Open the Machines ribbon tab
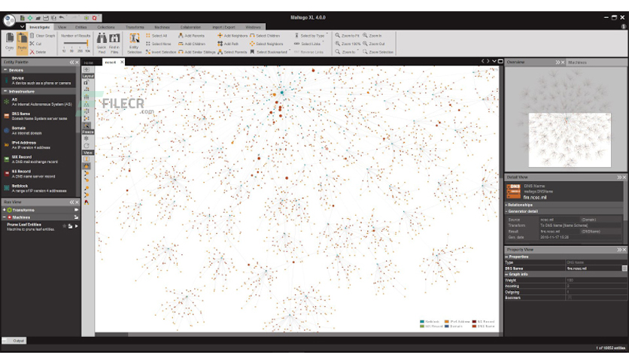 click(x=162, y=27)
